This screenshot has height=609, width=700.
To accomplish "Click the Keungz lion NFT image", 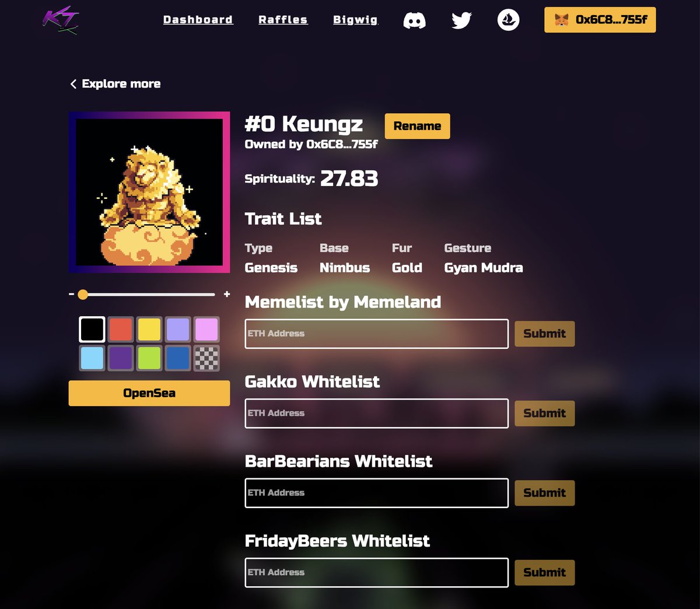I will point(149,192).
